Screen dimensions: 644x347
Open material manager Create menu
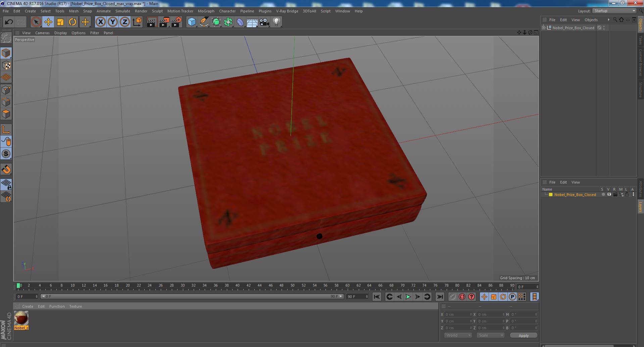[28, 306]
